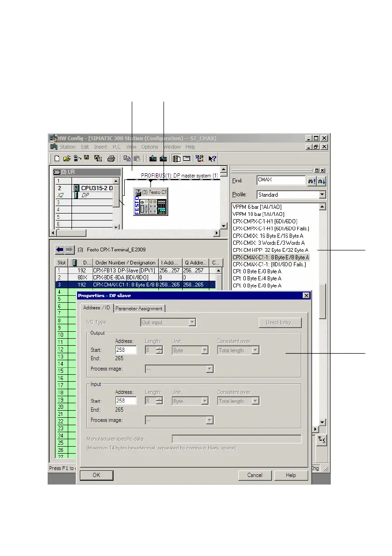Viewport: 392px width, 556px height.
Task: Open Input Consistent over dropdown
Action: pos(256,401)
